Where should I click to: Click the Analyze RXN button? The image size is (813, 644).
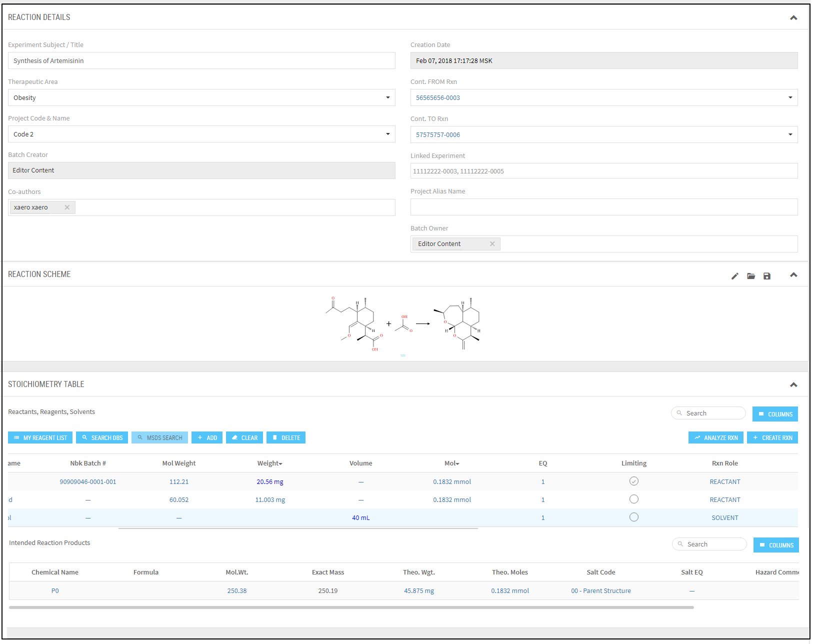715,438
